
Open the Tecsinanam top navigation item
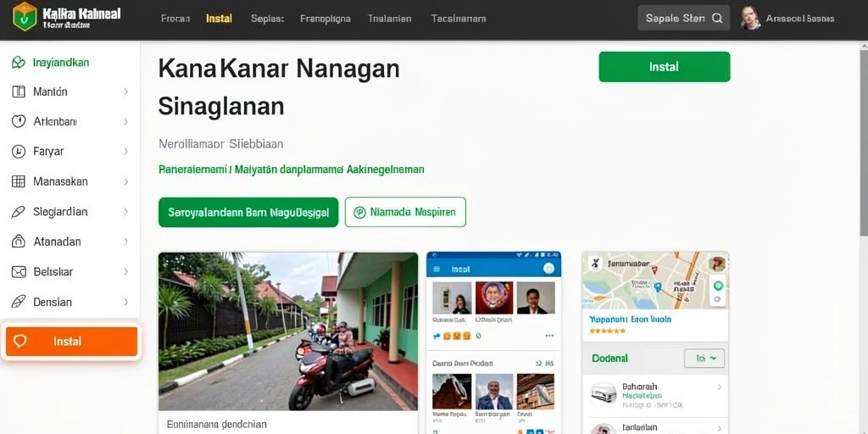coord(459,19)
